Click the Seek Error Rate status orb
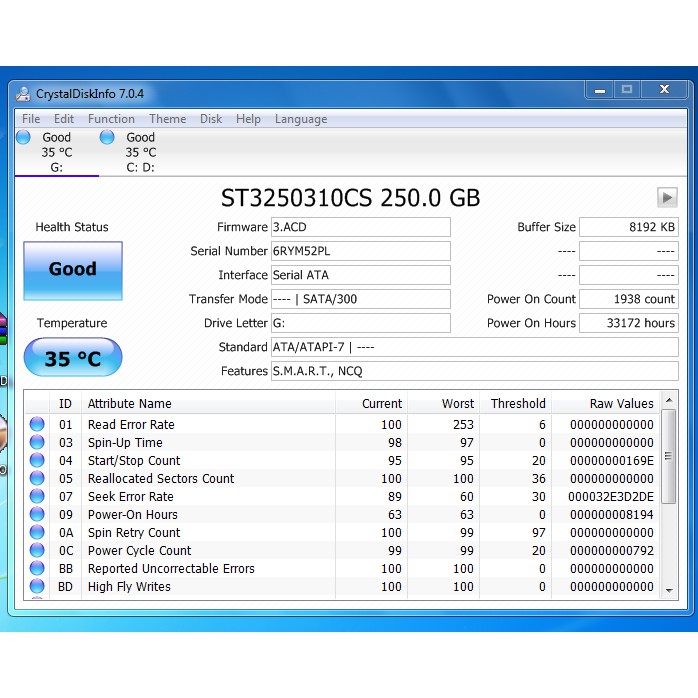This screenshot has width=698, height=698. (x=37, y=497)
